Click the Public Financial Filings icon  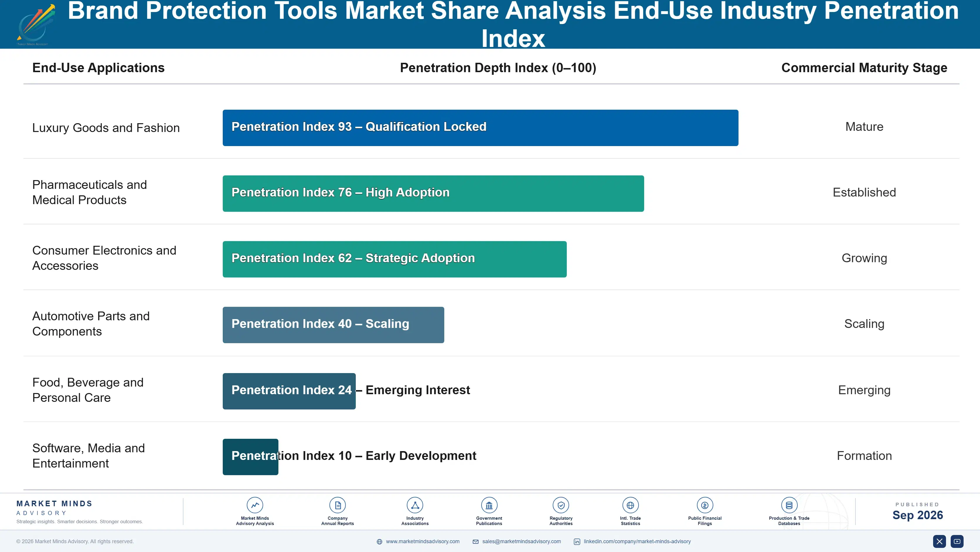[705, 505]
